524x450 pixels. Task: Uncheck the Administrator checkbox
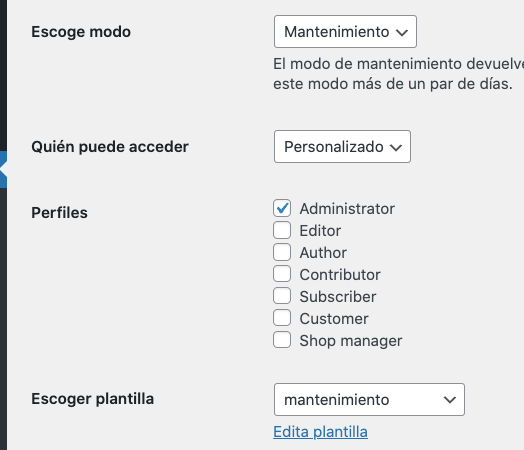(x=282, y=208)
